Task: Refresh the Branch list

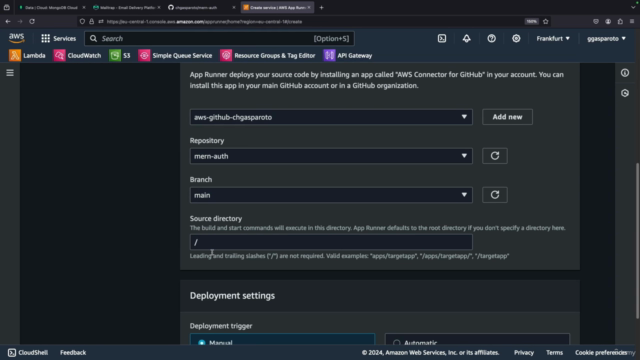Action: pyautogui.click(x=495, y=195)
